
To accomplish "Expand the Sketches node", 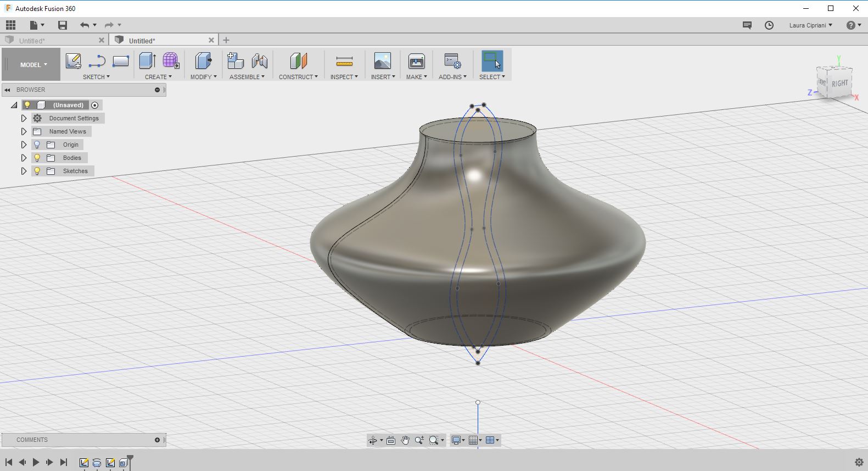I will [24, 171].
